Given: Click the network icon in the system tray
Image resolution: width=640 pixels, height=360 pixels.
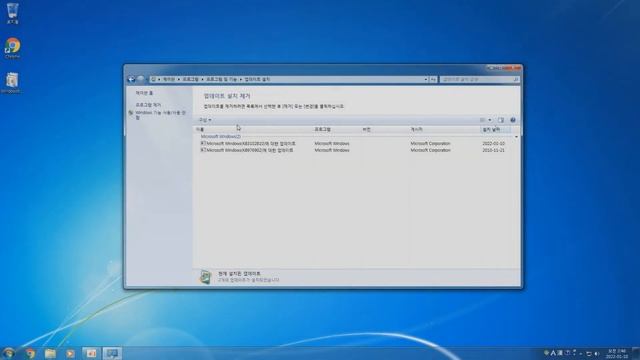Looking at the screenshot, I should coord(589,353).
